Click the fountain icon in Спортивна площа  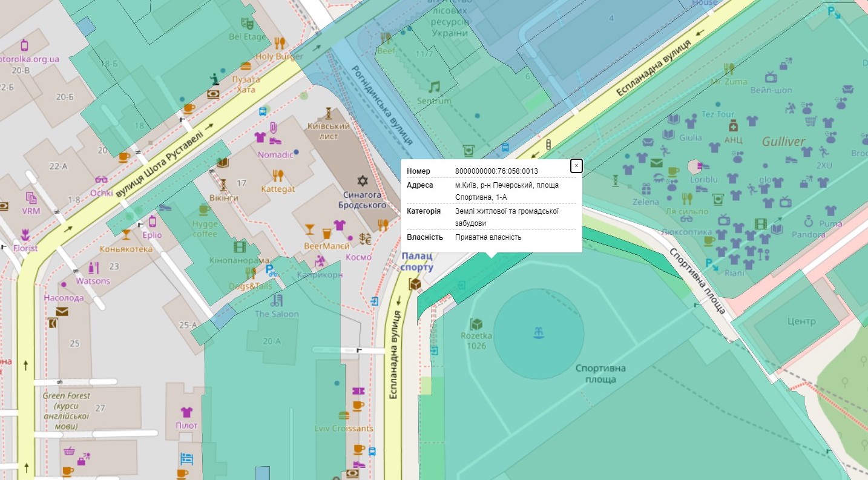click(x=538, y=332)
